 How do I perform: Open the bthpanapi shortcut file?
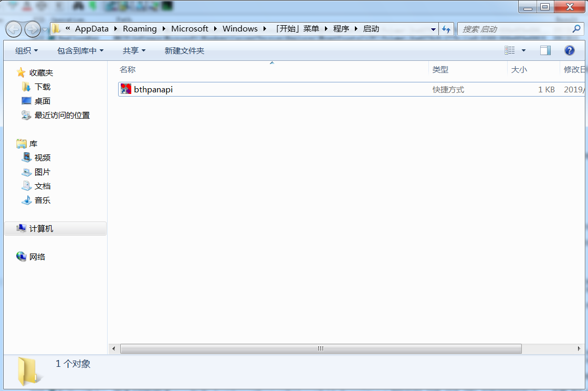tap(153, 89)
